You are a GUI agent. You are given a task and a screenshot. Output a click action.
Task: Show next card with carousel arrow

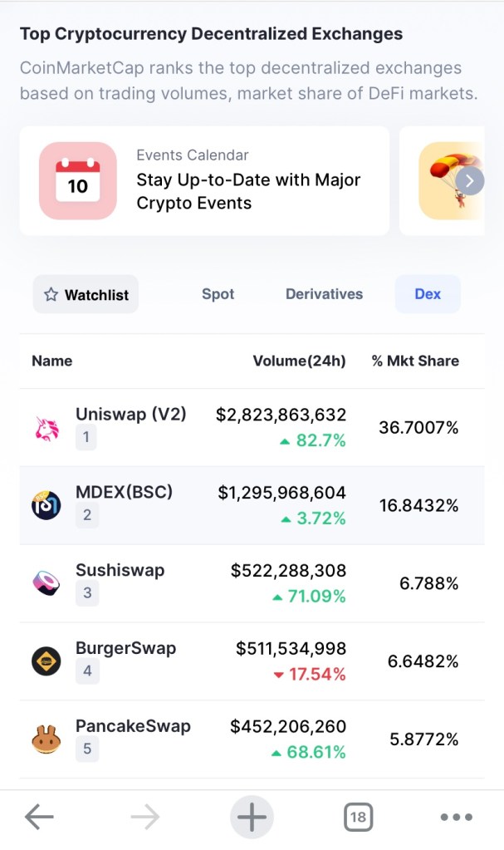click(x=470, y=180)
